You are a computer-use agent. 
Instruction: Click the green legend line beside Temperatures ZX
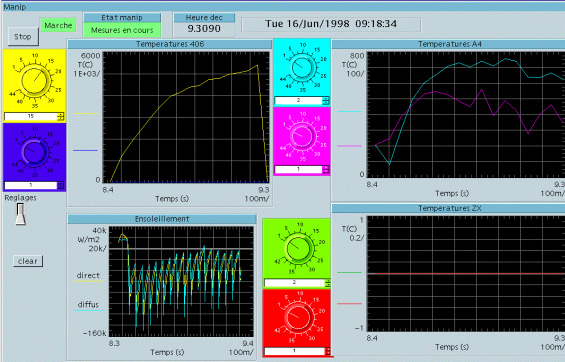tap(350, 273)
